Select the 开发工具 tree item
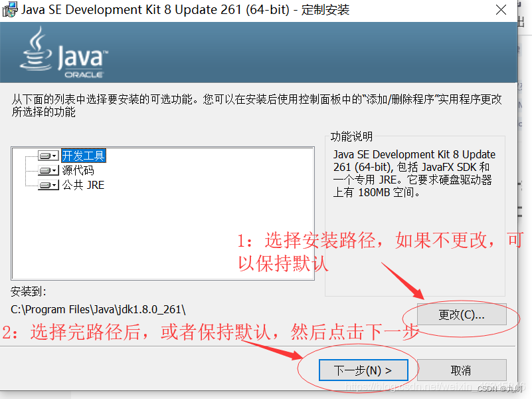This screenshot has width=532, height=399. coord(84,156)
